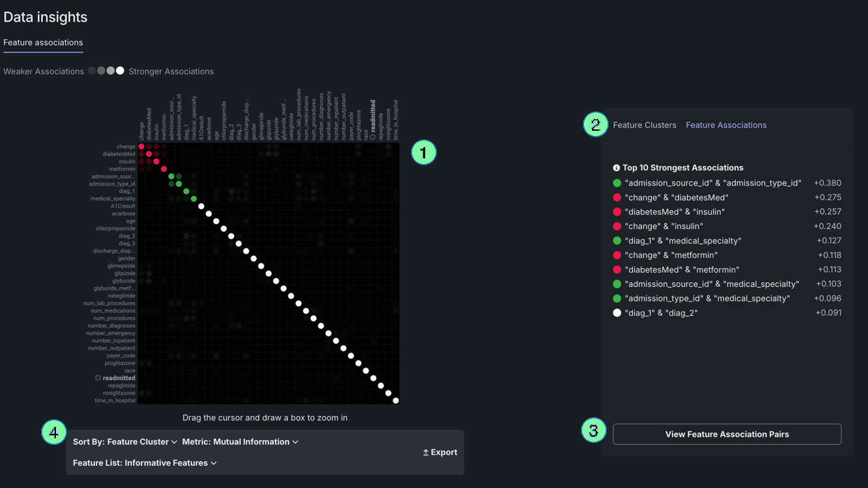Image resolution: width=868 pixels, height=488 pixels.
Task: Click the time_in_hospital row label in matrix
Action: (x=115, y=401)
